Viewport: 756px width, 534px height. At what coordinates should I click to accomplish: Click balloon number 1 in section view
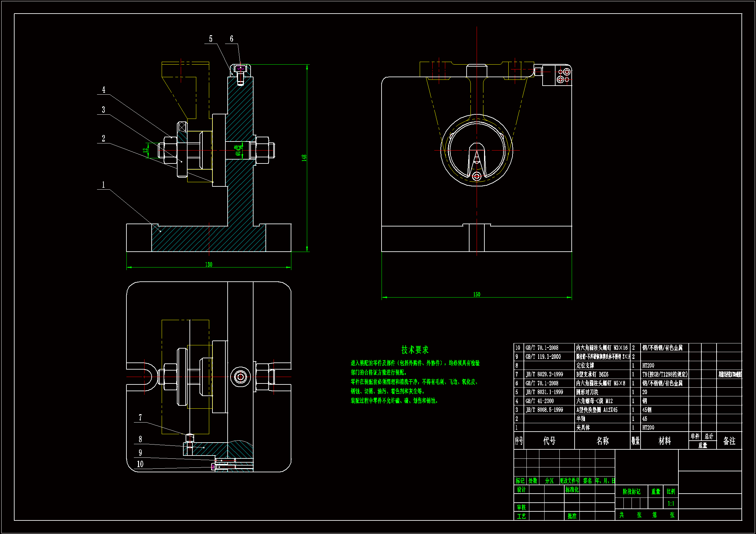[103, 184]
